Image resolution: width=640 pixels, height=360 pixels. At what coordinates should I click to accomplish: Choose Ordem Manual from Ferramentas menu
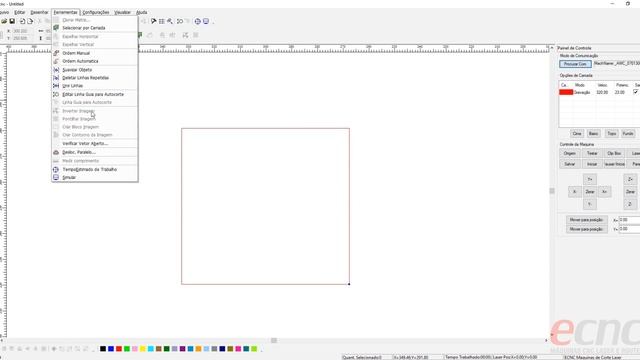95,53
